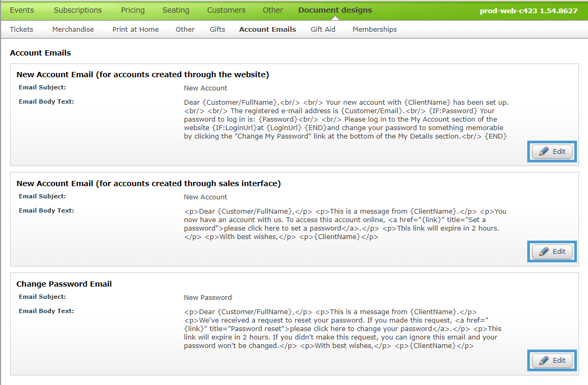Open the Customers menu
Viewport: 588px width, 385px height.
point(226,10)
